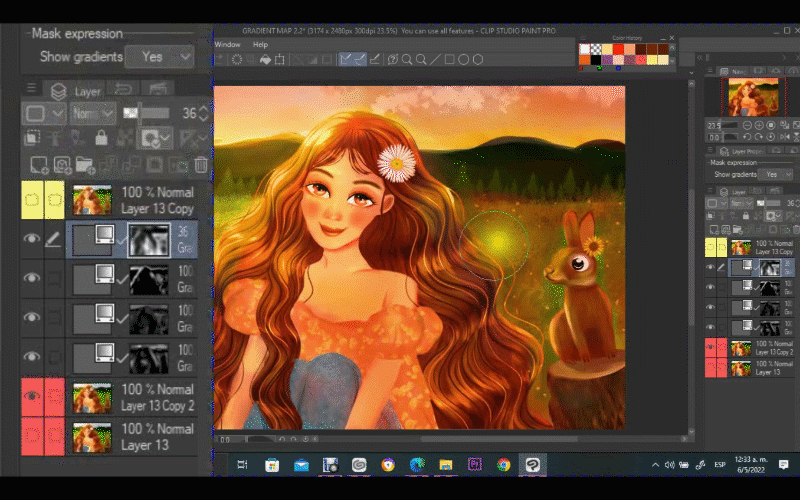Select the Fill bucket icon in command bar
The width and height of the screenshot is (800, 500).
click(x=265, y=59)
